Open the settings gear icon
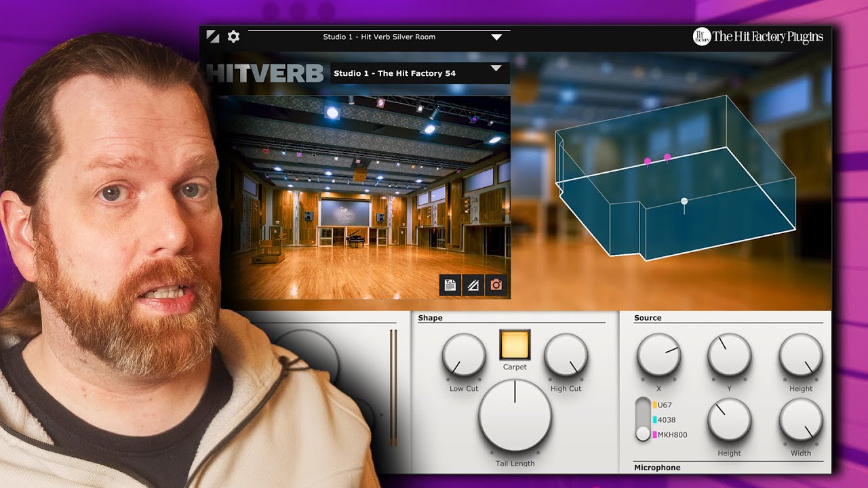The height and width of the screenshot is (488, 868). (233, 37)
